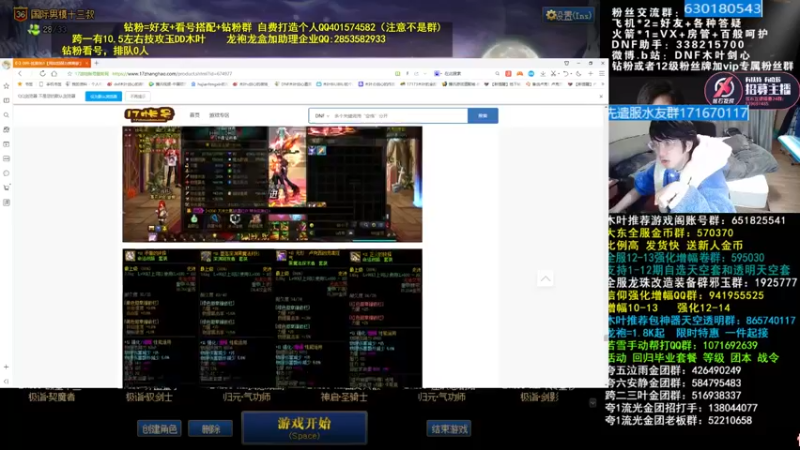Click the scissors screenshot icon in toolbar
This screenshot has height=450, width=800.
click(x=554, y=73)
